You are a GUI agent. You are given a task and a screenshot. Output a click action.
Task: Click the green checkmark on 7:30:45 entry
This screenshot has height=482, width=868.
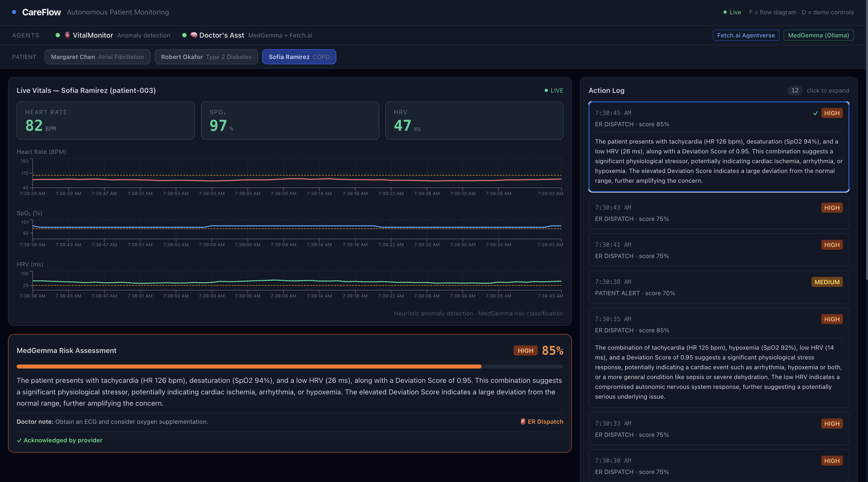(816, 113)
